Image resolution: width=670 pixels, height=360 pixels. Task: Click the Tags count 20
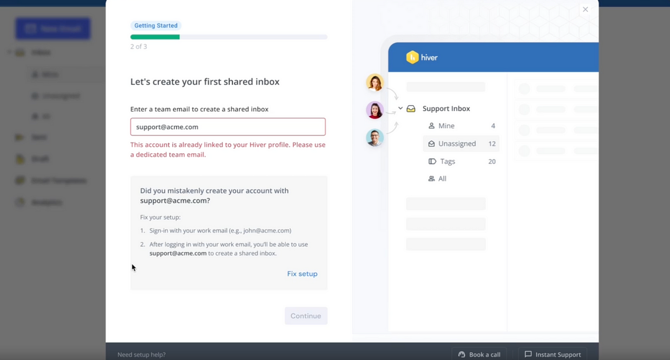point(492,161)
